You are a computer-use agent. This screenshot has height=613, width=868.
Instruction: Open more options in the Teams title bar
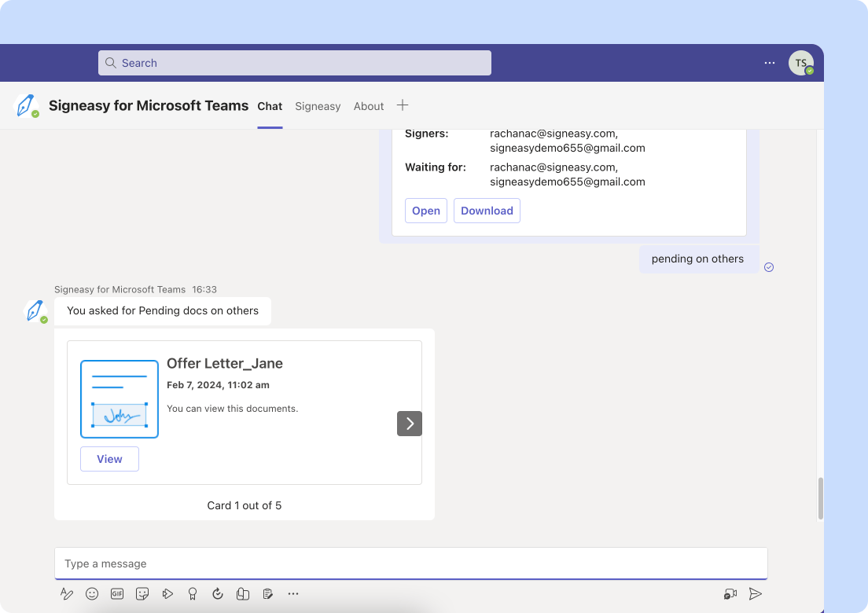point(769,62)
